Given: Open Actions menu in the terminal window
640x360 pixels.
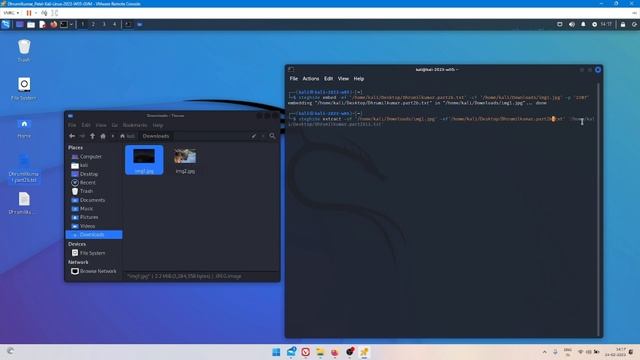Looking at the screenshot, I should click(311, 78).
